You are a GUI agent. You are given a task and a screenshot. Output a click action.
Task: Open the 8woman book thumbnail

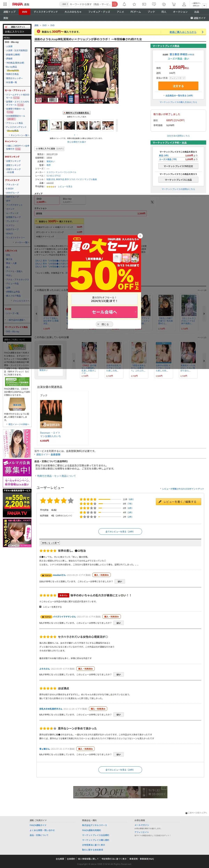pyautogui.click(x=51, y=414)
